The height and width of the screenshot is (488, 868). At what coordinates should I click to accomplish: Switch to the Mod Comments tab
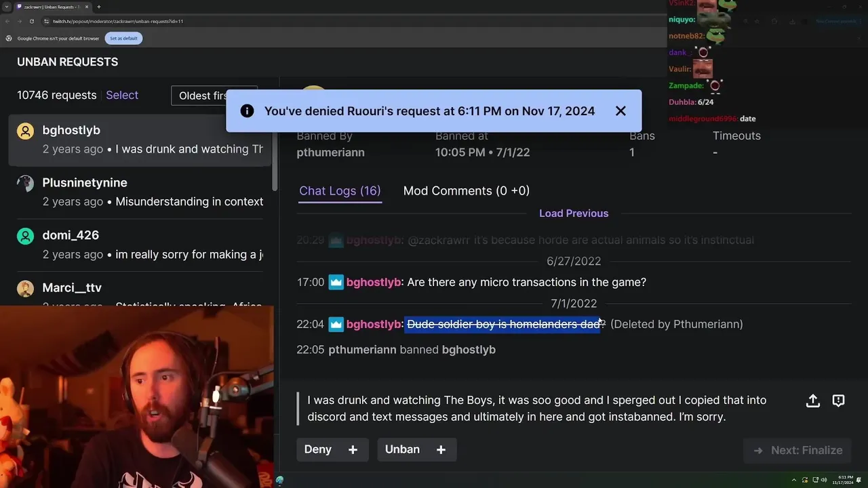[x=467, y=191]
